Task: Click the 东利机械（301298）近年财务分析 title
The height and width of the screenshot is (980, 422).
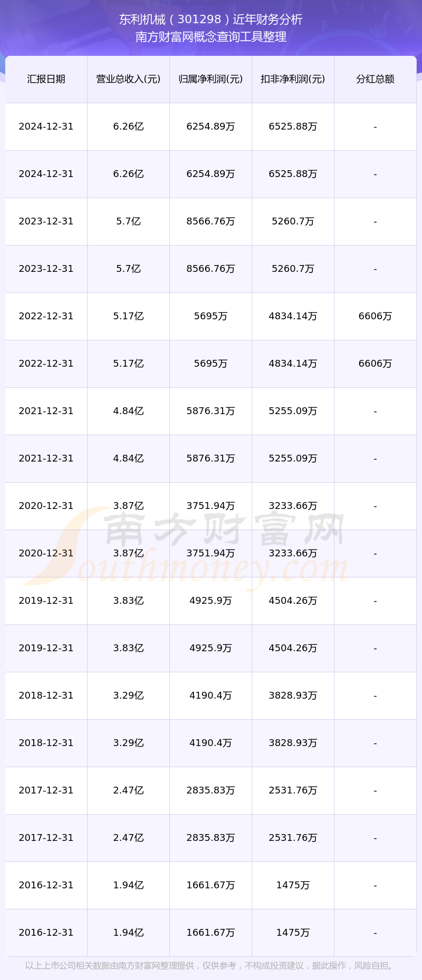Action: click(211, 19)
